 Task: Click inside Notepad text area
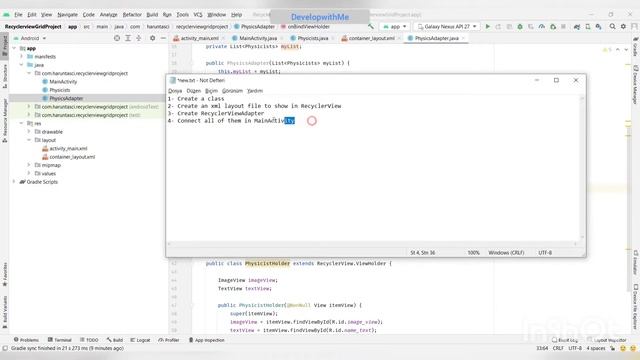click(x=373, y=167)
